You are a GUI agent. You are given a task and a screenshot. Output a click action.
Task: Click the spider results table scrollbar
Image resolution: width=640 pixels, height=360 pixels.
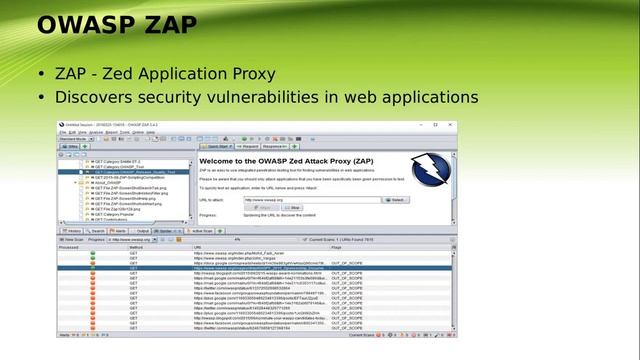click(x=454, y=290)
